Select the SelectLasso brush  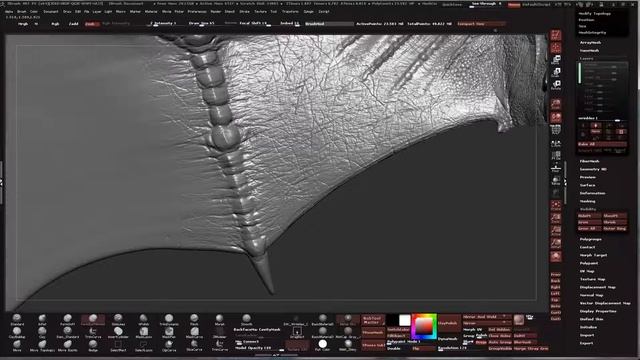tap(143, 346)
